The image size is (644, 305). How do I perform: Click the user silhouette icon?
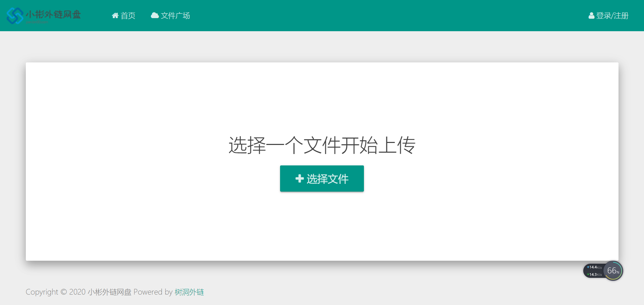pos(591,16)
